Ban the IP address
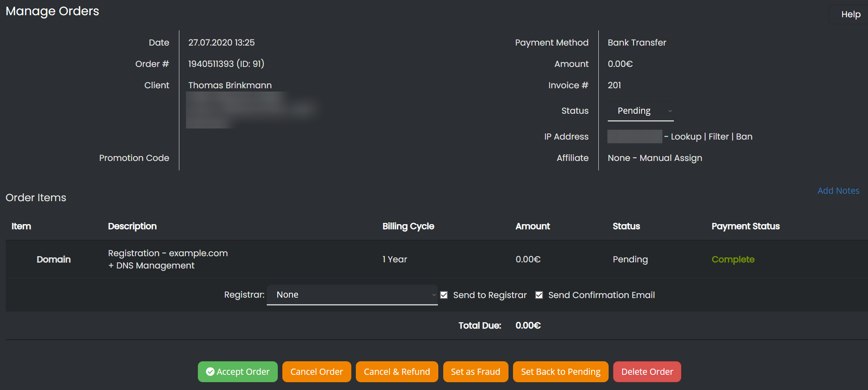 pyautogui.click(x=744, y=136)
